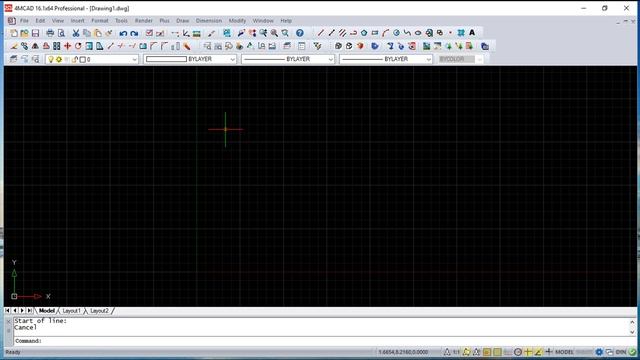
Task: Open the layer manager icon
Action: click(13, 59)
